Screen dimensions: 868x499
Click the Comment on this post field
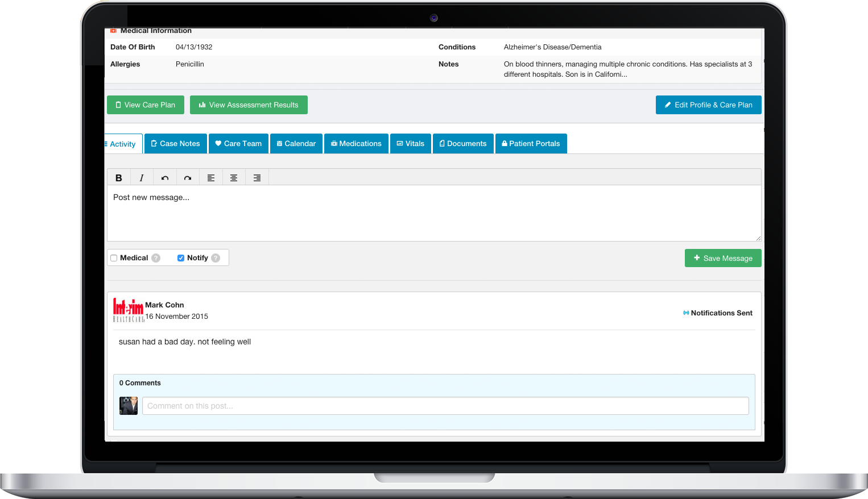click(445, 406)
